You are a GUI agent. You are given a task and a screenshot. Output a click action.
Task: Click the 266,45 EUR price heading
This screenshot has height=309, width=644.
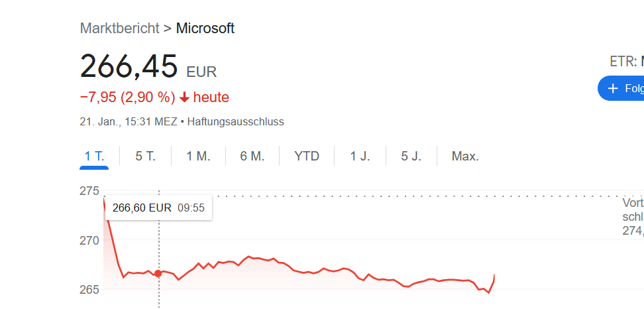pos(148,66)
